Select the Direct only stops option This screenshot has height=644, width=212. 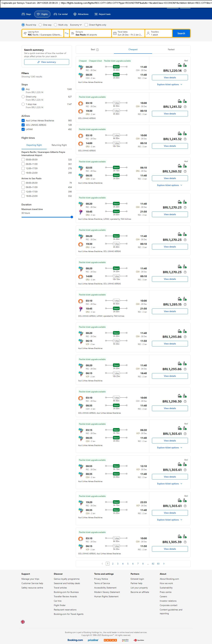[x=23, y=97]
